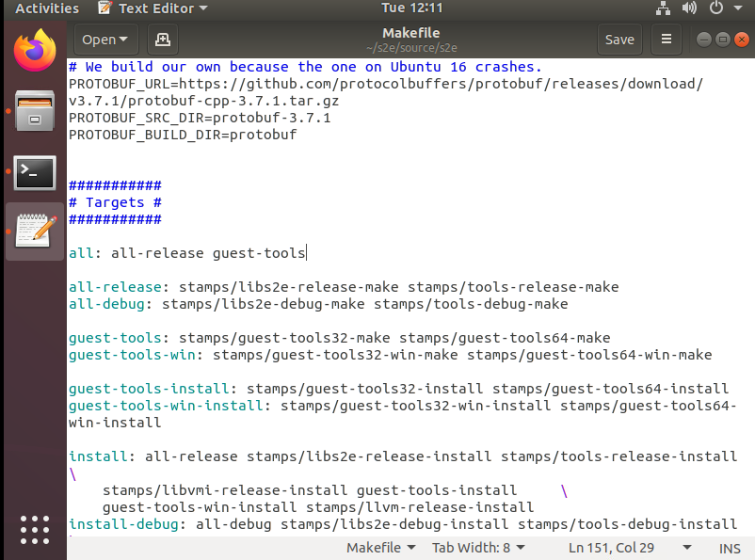Click the Makefile title in the header
The image size is (755, 560).
(410, 33)
